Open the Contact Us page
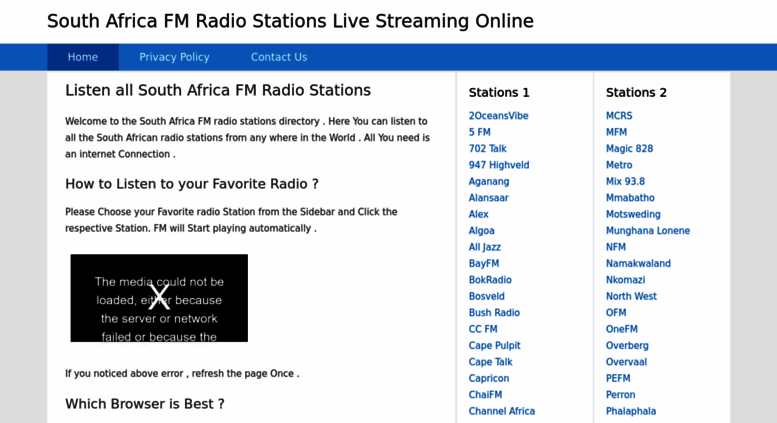 [279, 57]
